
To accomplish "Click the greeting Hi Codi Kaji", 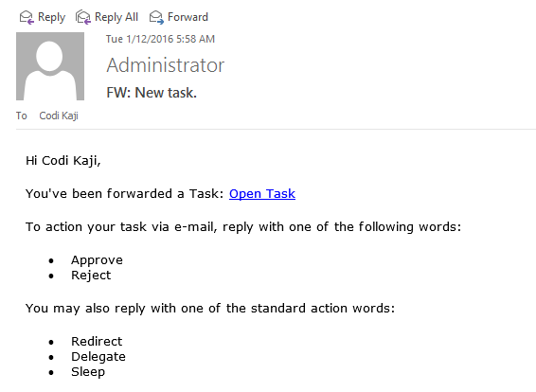I will coord(63,161).
